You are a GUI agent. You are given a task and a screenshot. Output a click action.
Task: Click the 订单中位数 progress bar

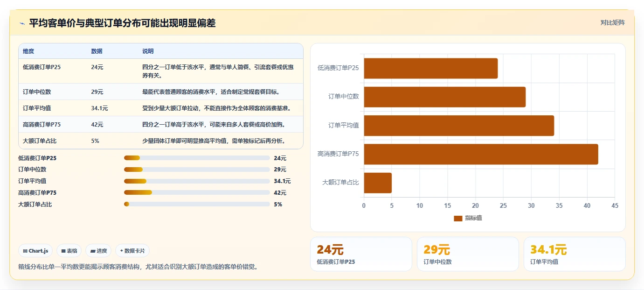pos(197,170)
